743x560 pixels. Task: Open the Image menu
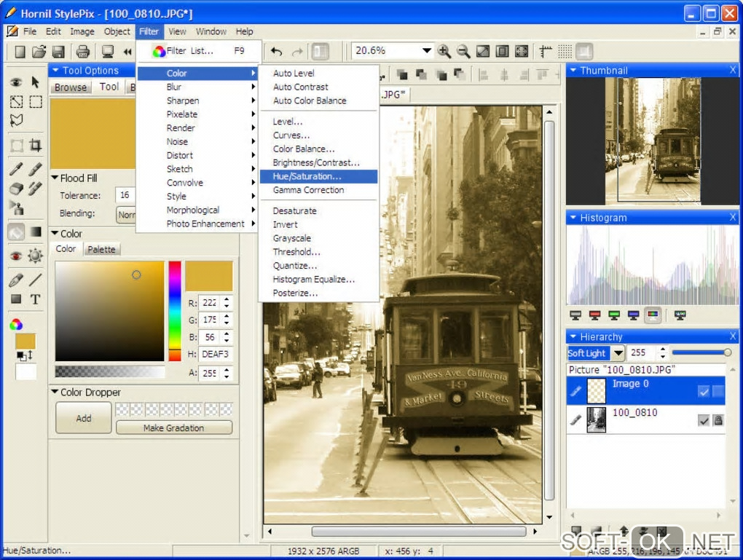pyautogui.click(x=82, y=31)
